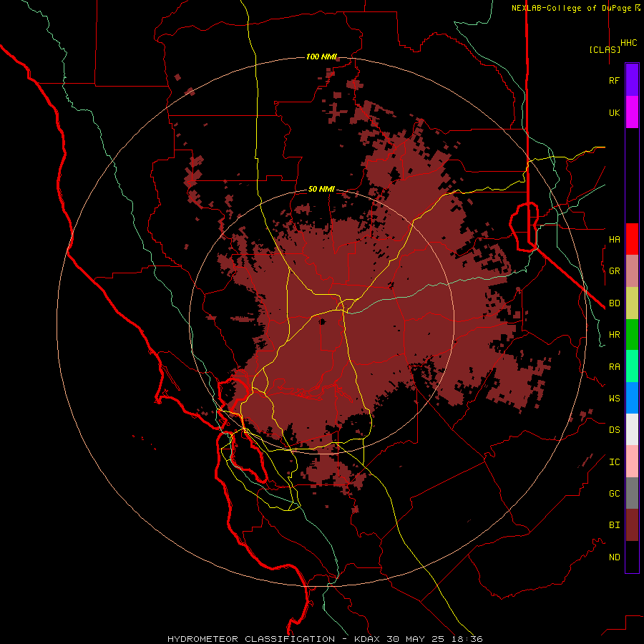Click the 100 NMI range ring label
The height and width of the screenshot is (644, 644).
[x=321, y=57]
